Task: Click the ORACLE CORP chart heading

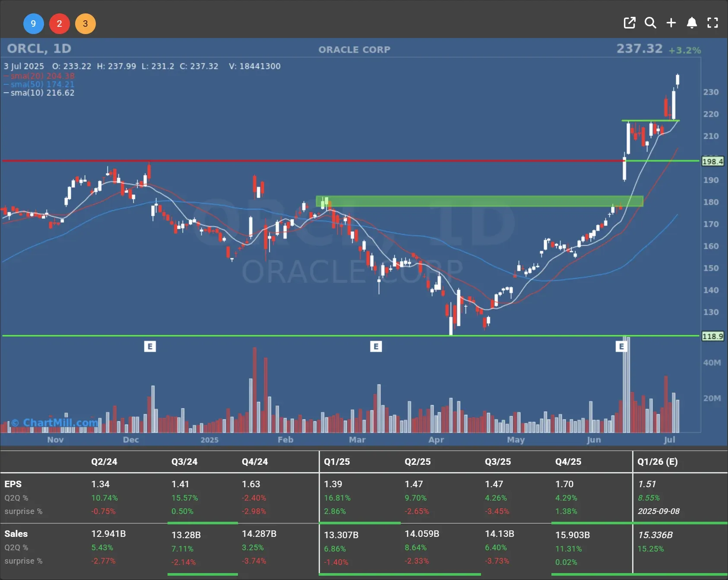Action: pos(355,50)
